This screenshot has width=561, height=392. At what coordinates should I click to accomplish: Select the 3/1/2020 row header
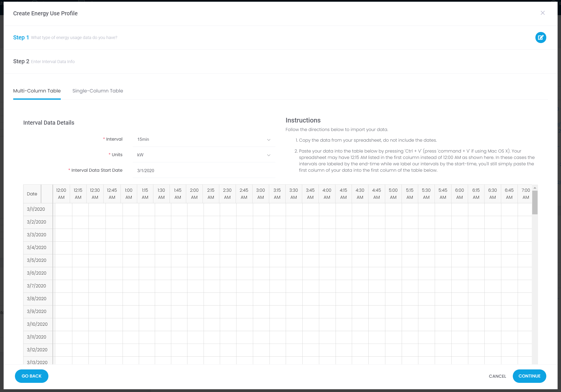click(38, 209)
